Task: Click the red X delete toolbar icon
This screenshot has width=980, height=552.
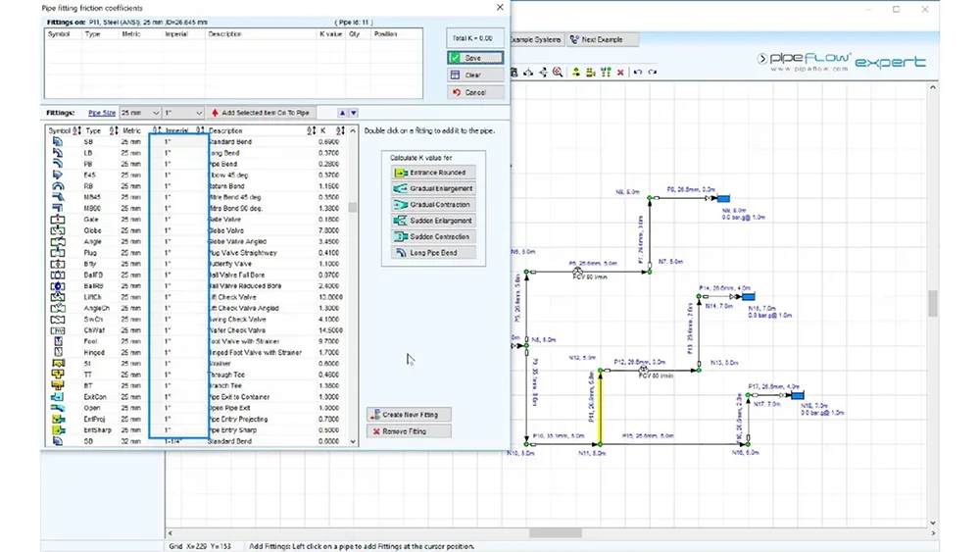Action: coord(620,73)
